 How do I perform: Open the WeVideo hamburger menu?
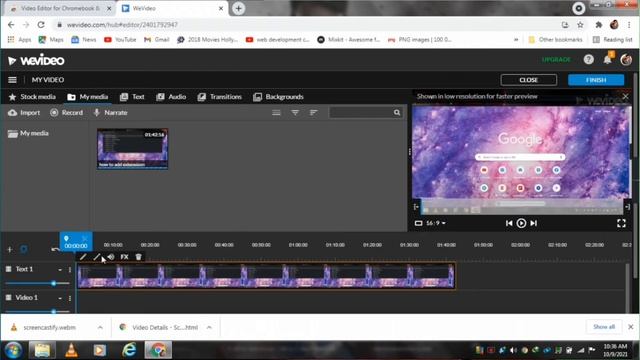[x=12, y=80]
